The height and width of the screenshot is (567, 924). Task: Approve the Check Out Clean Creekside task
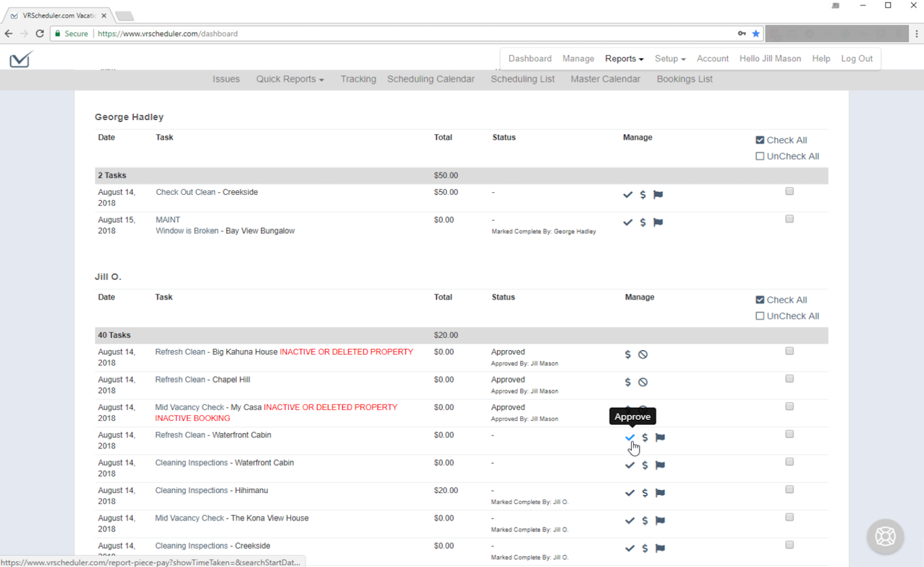pos(627,195)
